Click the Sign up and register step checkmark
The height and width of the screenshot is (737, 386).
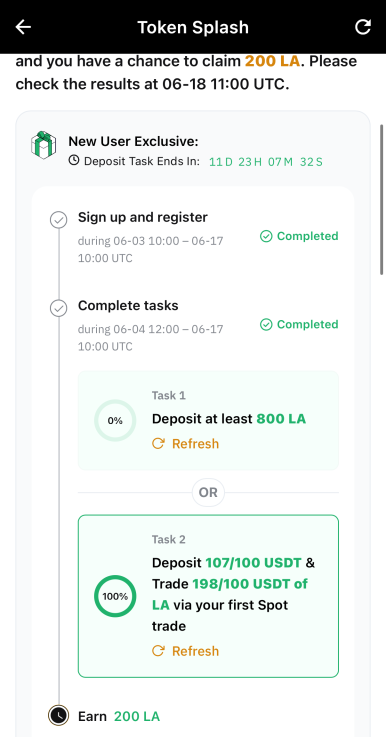[58, 220]
